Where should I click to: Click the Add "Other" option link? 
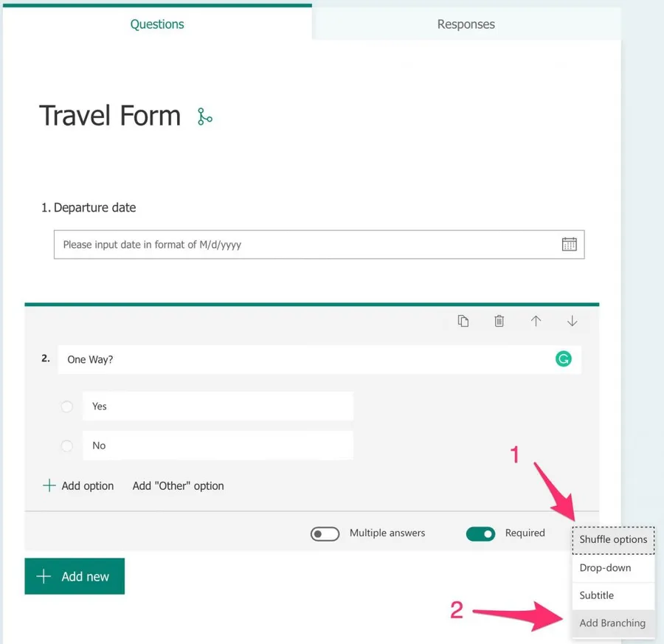pos(178,485)
